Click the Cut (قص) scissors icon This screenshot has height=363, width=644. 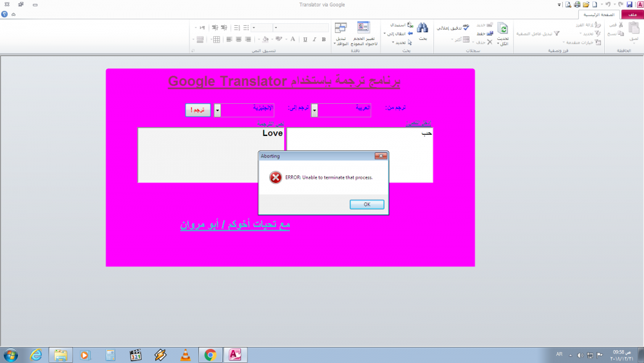coord(621,25)
